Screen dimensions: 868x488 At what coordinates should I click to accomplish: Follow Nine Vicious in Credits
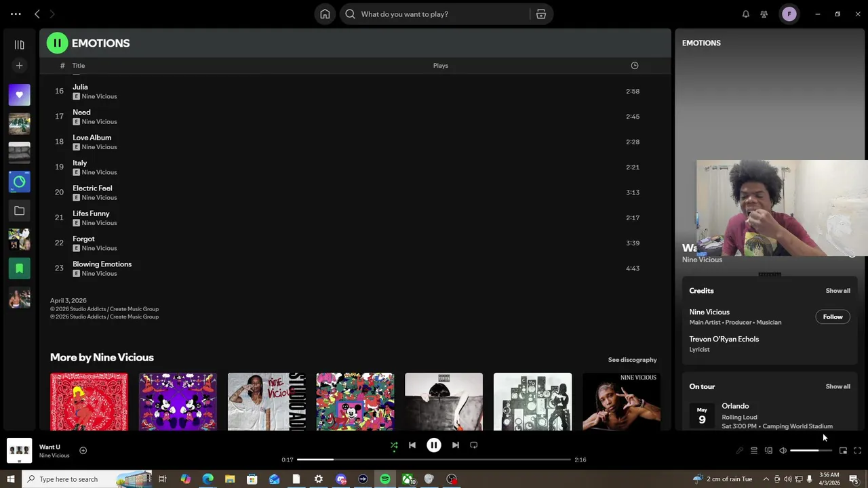833,317
